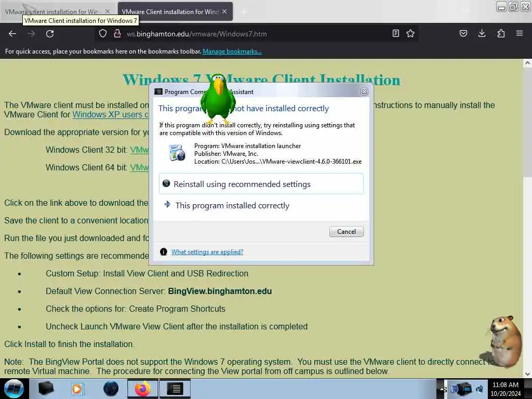Image resolution: width=532 pixels, height=399 pixels.
Task: Click the taskbar clock showing 11:08 AM
Action: click(x=506, y=389)
